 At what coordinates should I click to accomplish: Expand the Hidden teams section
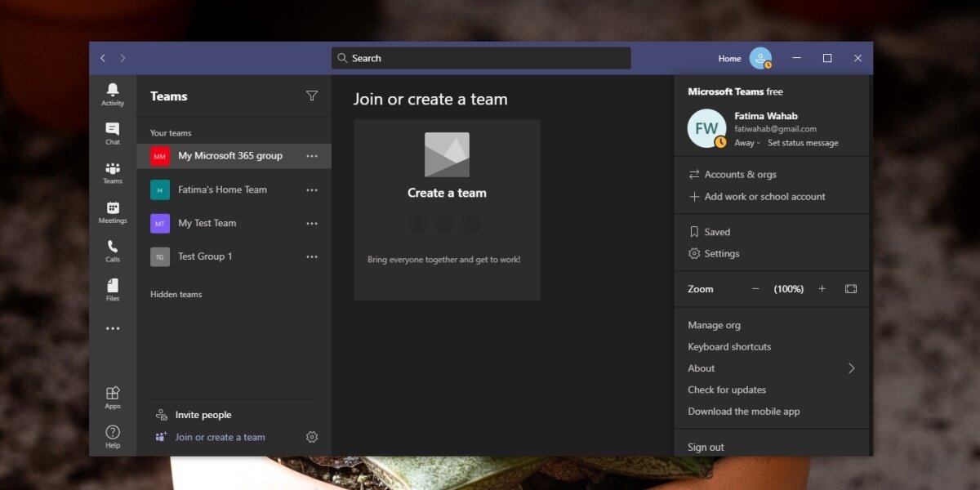click(x=176, y=295)
